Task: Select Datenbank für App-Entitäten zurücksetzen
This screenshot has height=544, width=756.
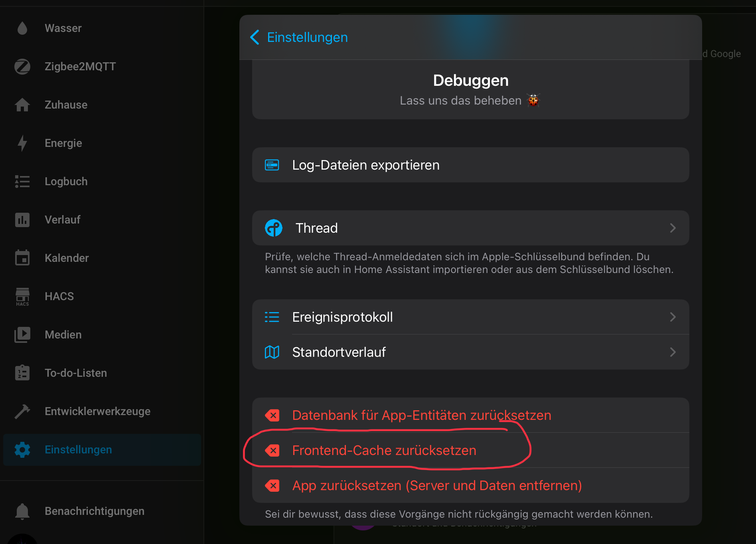Action: click(470, 415)
